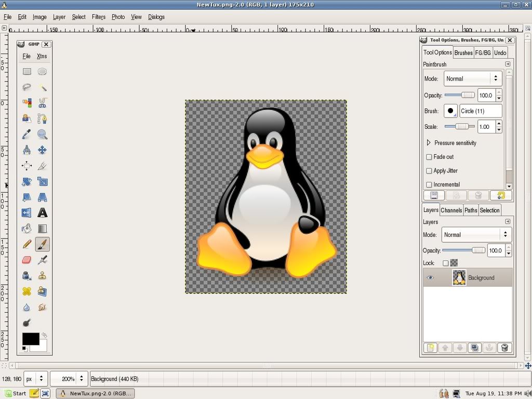The height and width of the screenshot is (399, 532).
Task: Switch to the Channels tab
Action: tap(451, 210)
